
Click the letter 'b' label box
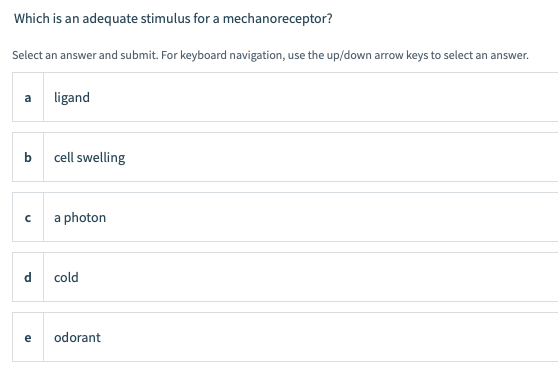click(x=28, y=157)
